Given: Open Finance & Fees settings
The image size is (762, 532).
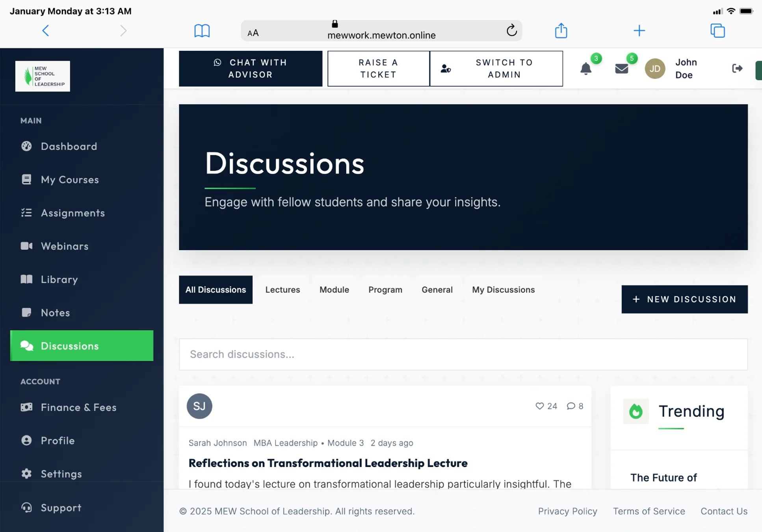Looking at the screenshot, I should click(x=78, y=407).
